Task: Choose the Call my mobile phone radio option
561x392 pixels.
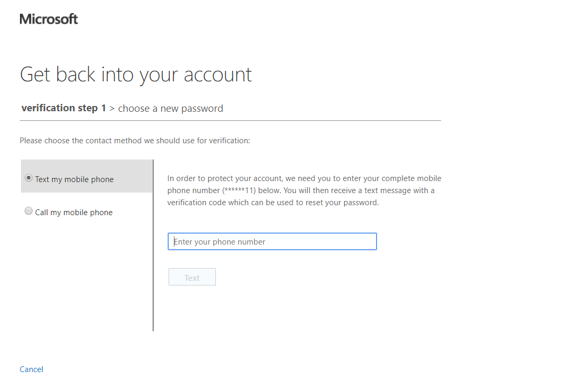Action: [28, 211]
